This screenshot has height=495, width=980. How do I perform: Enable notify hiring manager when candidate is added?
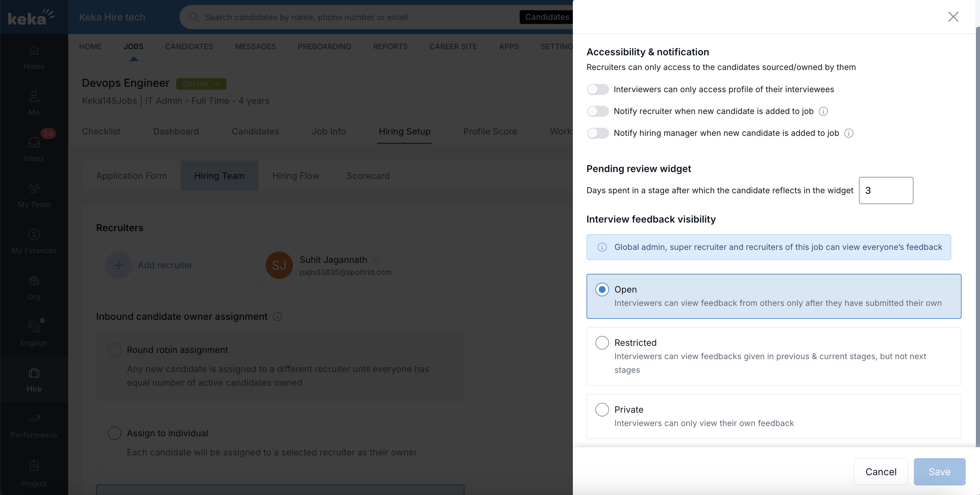tap(598, 133)
